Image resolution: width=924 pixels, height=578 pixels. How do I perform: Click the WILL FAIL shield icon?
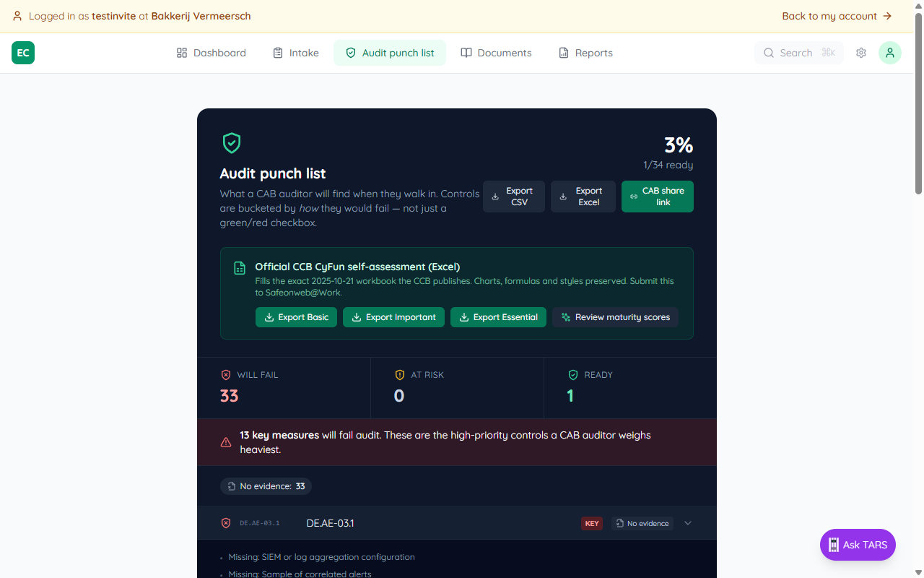click(226, 374)
